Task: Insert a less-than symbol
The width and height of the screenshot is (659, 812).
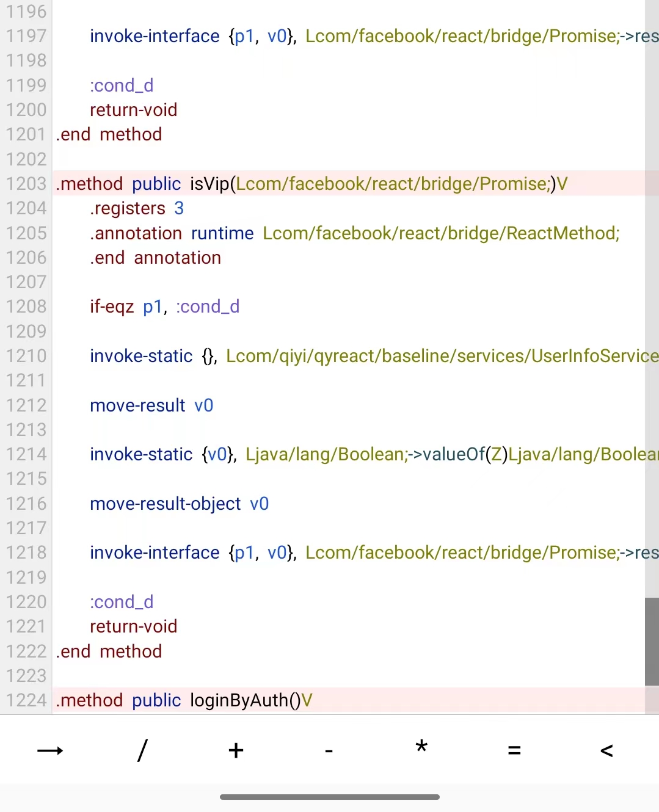Action: coord(606,750)
